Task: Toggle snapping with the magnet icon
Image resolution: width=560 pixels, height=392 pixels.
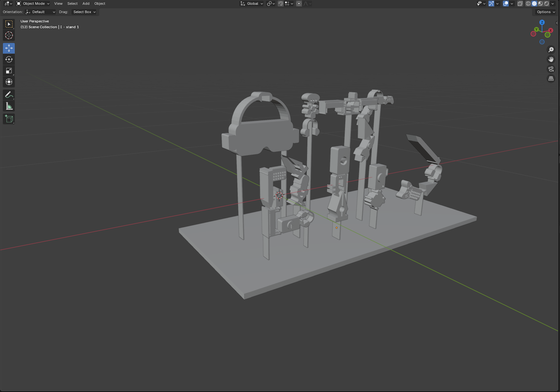Action: (281, 4)
